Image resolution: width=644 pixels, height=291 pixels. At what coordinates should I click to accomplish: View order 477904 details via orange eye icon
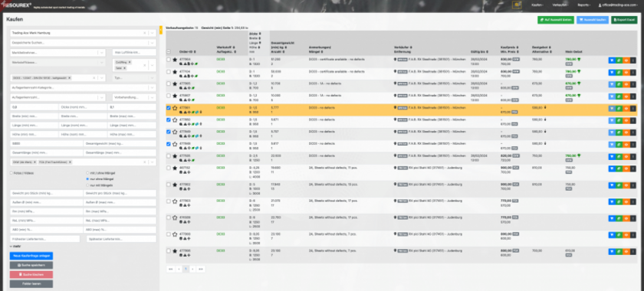tap(626, 60)
